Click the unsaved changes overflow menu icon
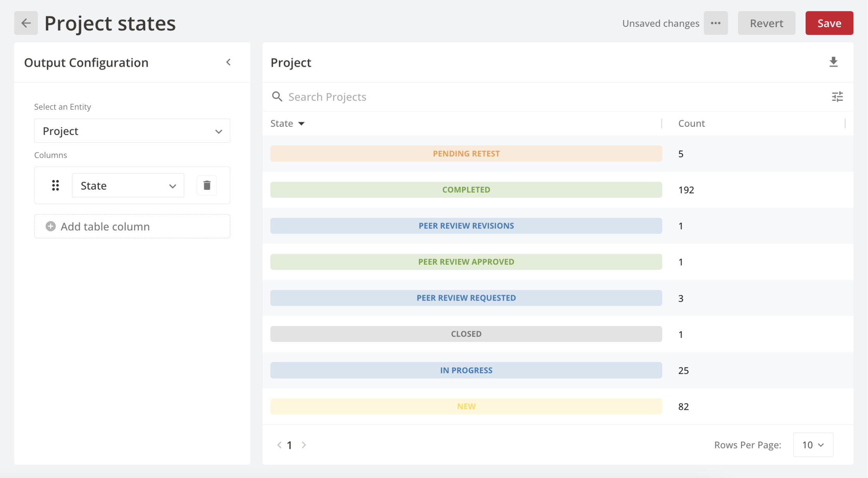This screenshot has width=868, height=478. point(716,23)
